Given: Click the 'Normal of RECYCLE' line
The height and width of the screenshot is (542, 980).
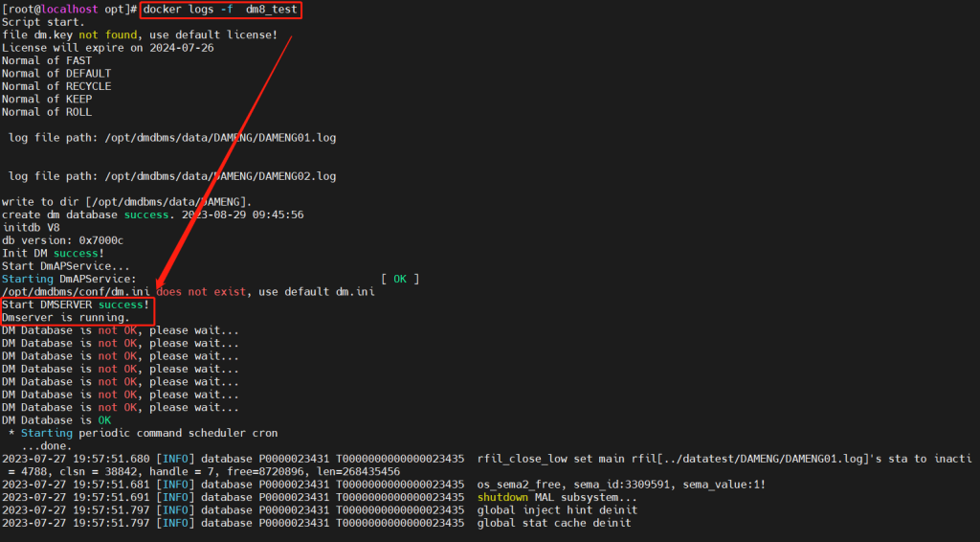Looking at the screenshot, I should coord(56,86).
